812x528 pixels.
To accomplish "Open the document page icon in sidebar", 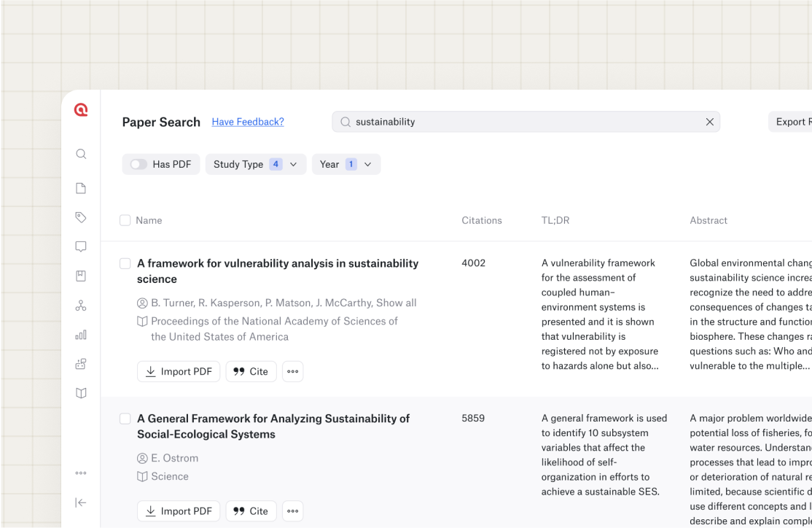I will 81,188.
